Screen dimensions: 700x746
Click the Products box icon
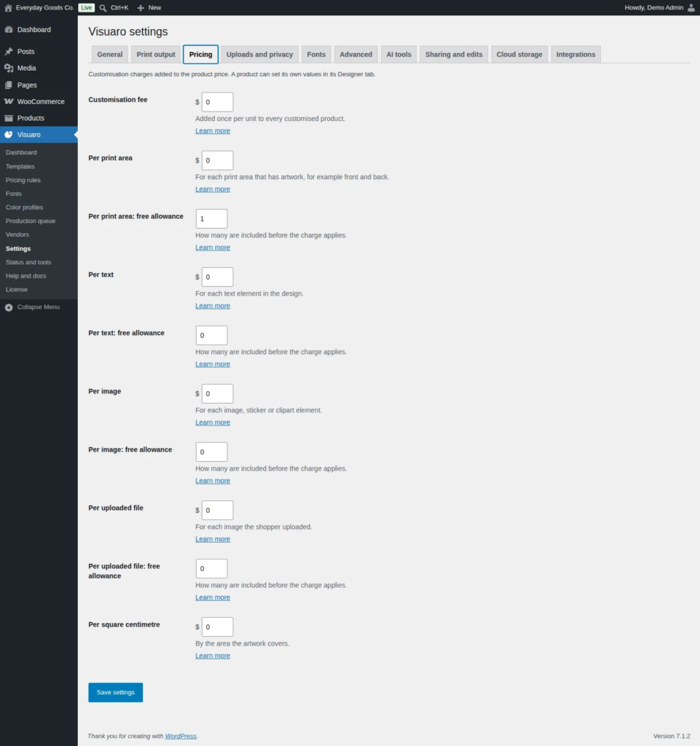tap(9, 118)
